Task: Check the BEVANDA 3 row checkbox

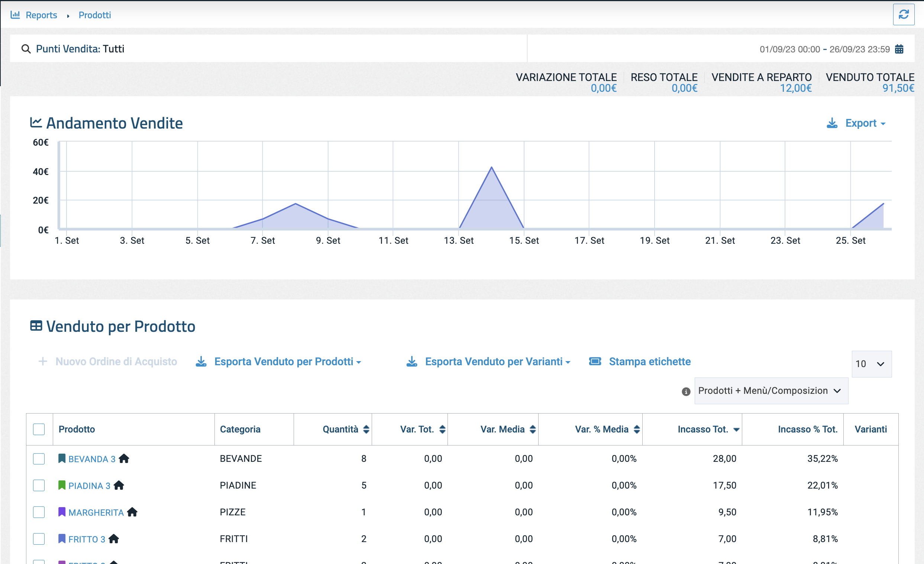Action: click(x=39, y=459)
